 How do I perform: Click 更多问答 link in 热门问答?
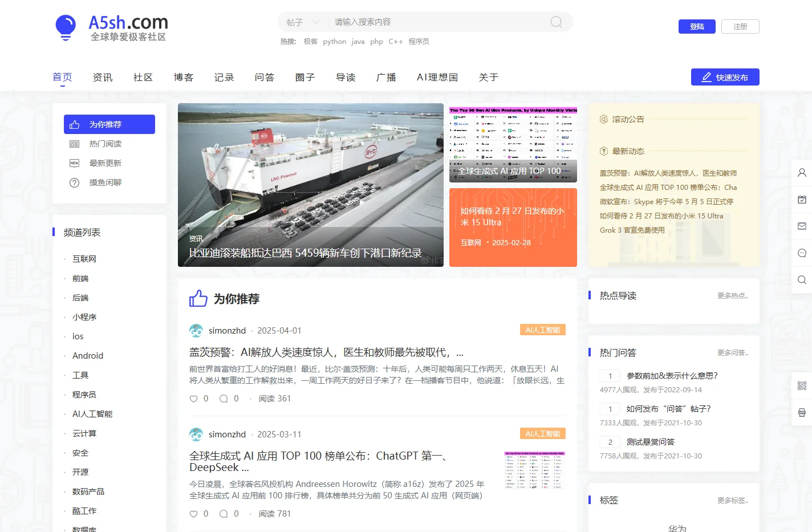733,353
